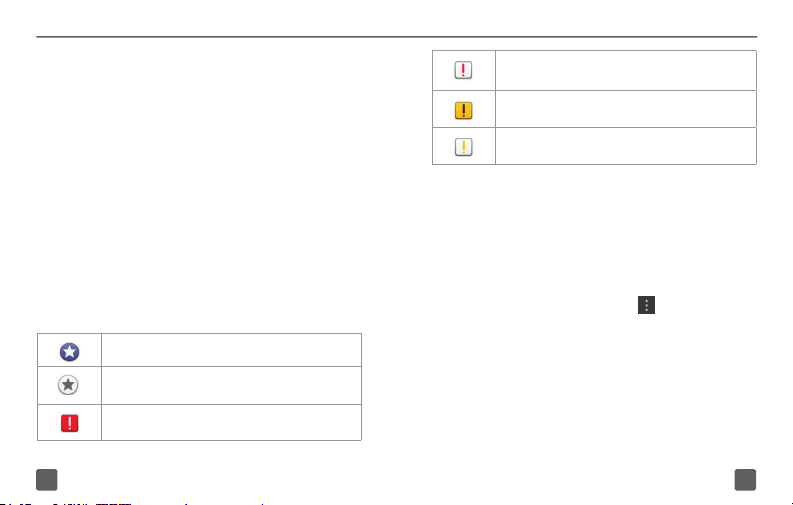The width and height of the screenshot is (793, 505).
Task: Click the solid yellow exclamation icon
Action: 463,110
